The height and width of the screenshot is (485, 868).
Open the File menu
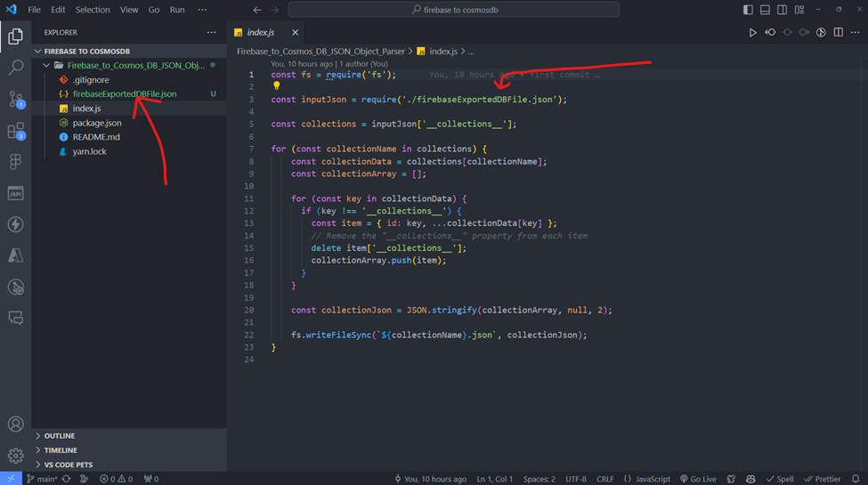pyautogui.click(x=35, y=10)
